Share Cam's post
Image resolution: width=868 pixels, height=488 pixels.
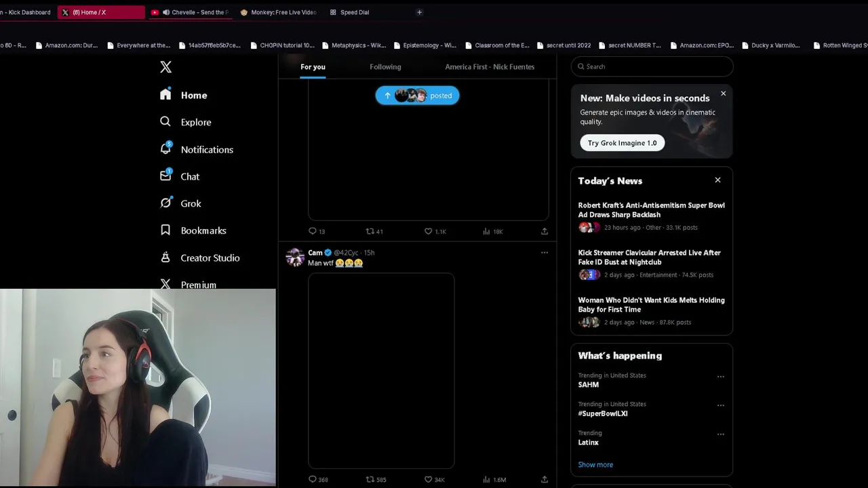tap(544, 479)
